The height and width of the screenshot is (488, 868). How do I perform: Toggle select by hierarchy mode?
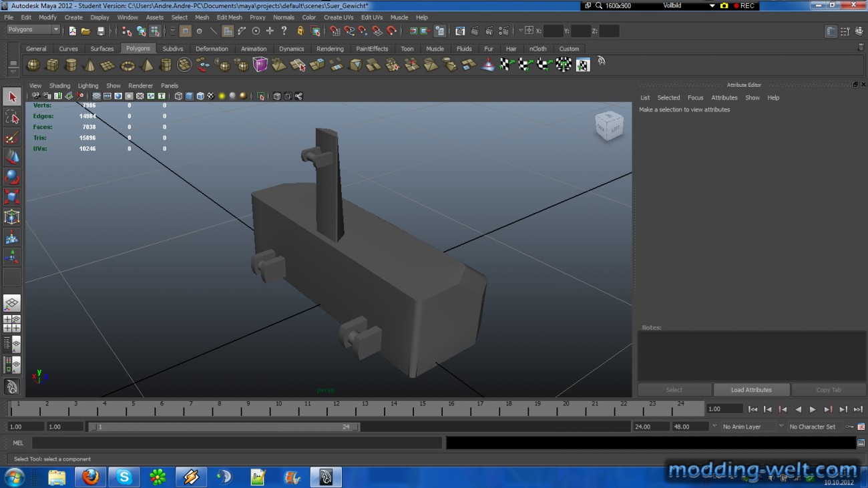click(x=127, y=31)
